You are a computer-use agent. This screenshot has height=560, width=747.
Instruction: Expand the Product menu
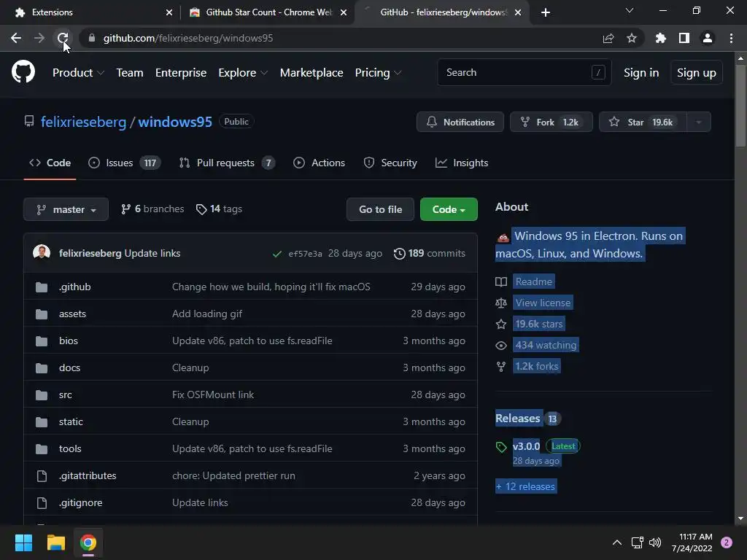pos(77,73)
